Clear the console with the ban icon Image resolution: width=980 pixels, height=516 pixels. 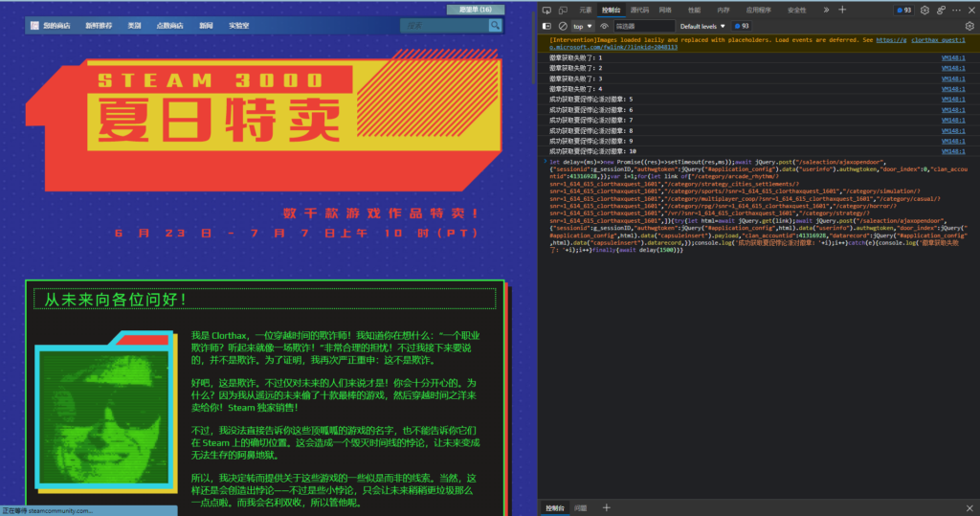(563, 26)
